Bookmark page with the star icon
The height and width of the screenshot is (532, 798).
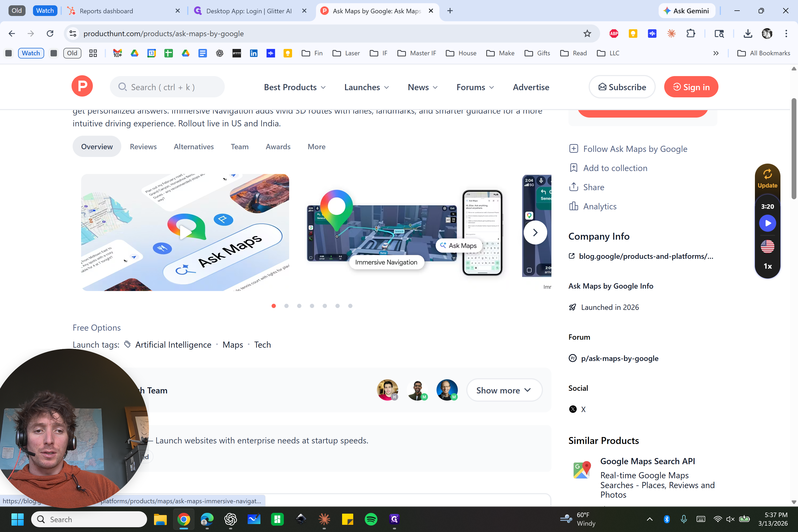[587, 34]
